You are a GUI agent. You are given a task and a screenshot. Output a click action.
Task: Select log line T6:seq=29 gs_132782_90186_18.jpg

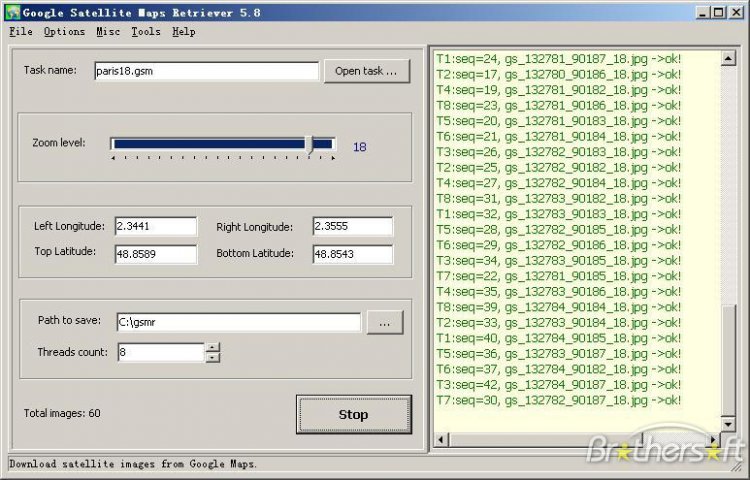point(558,245)
